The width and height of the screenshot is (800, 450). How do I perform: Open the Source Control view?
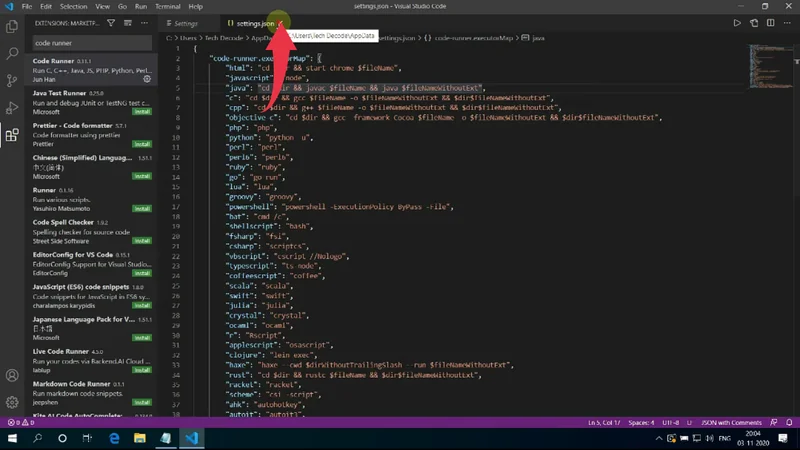pos(12,81)
